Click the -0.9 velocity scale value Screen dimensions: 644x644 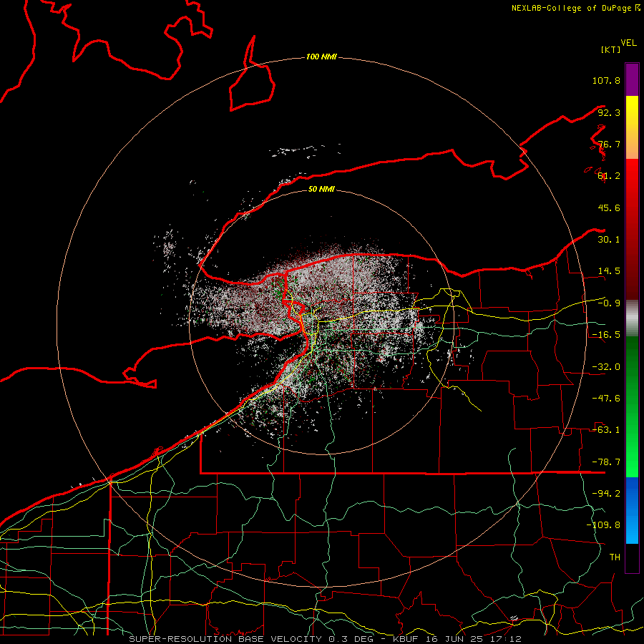(x=609, y=303)
